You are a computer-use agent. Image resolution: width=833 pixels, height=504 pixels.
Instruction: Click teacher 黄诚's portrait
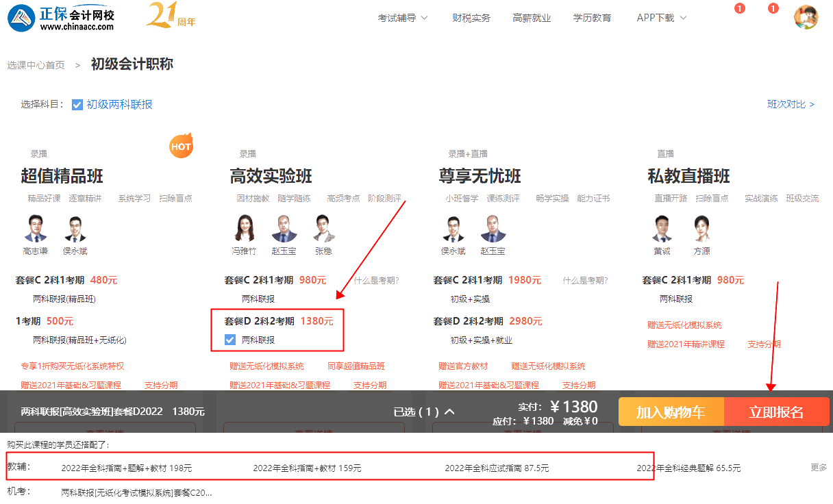point(662,229)
